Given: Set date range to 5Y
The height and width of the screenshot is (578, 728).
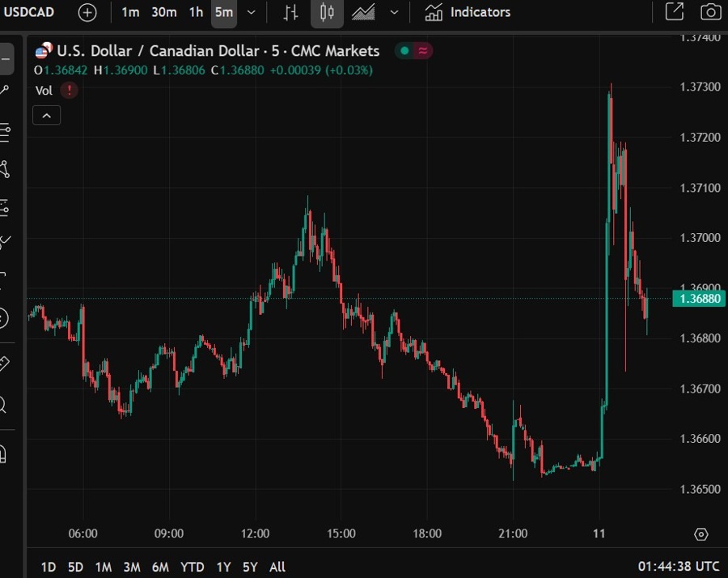Looking at the screenshot, I should point(250,567).
